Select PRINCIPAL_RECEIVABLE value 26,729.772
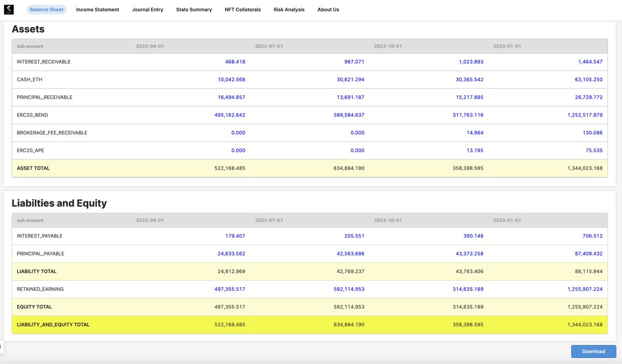 pos(589,97)
